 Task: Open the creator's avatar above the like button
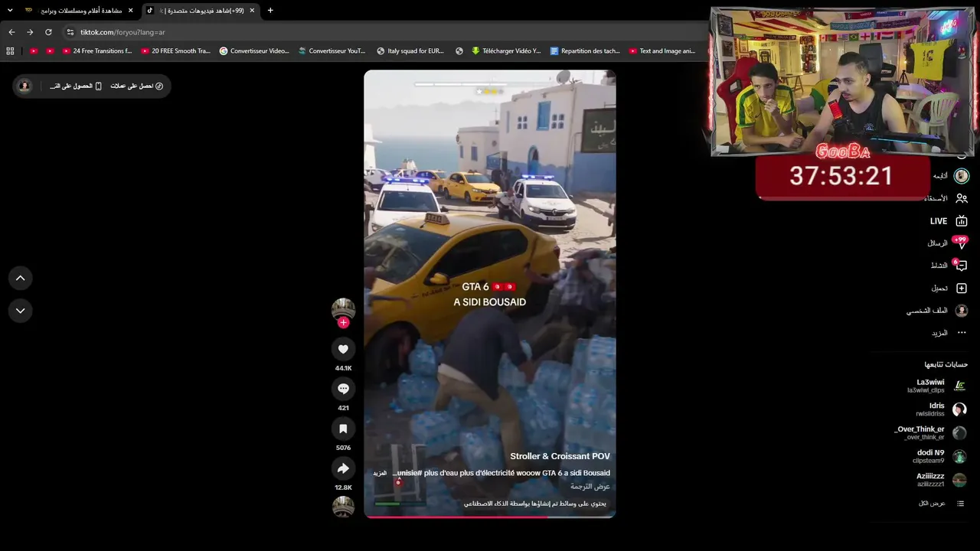pyautogui.click(x=343, y=309)
